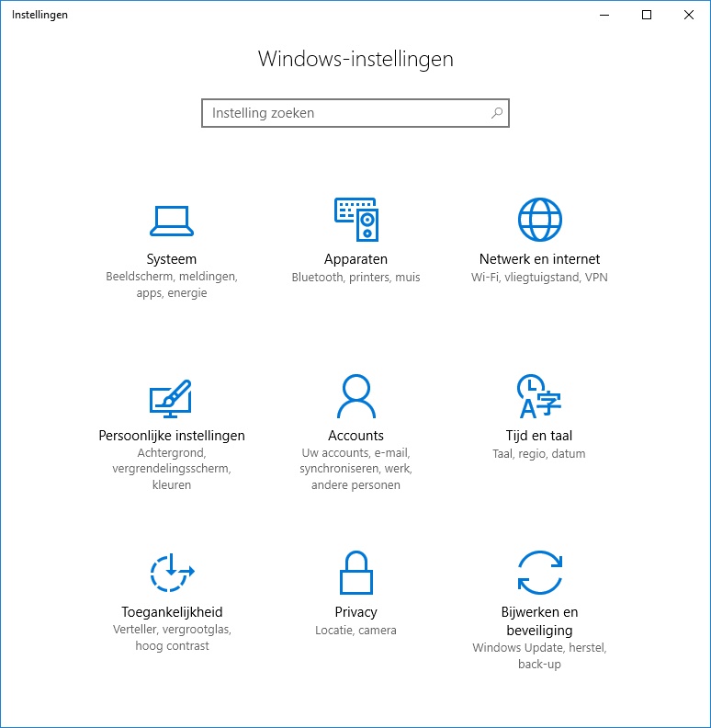This screenshot has height=728, width=711.
Task: Click the Toegankelijkheid dashed clock icon
Action: [x=172, y=573]
